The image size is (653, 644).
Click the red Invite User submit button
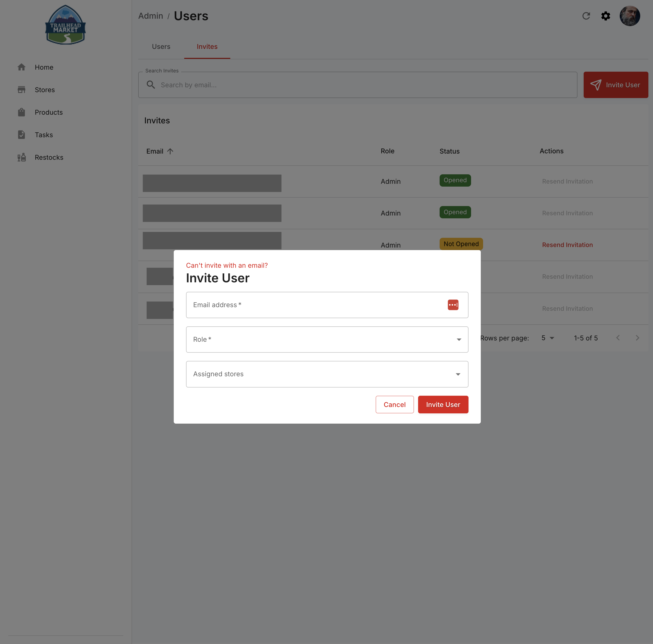click(x=443, y=404)
